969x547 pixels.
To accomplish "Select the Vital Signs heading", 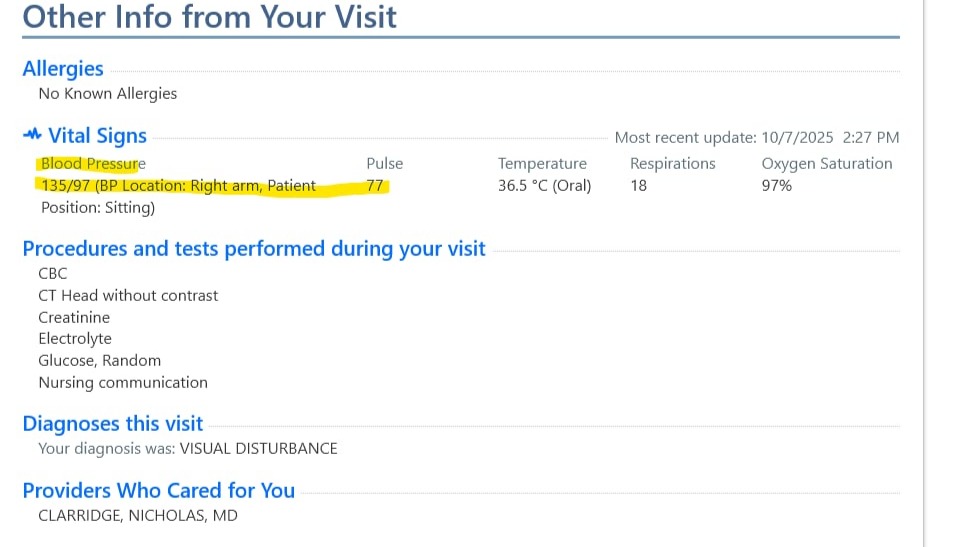I will pyautogui.click(x=97, y=136).
